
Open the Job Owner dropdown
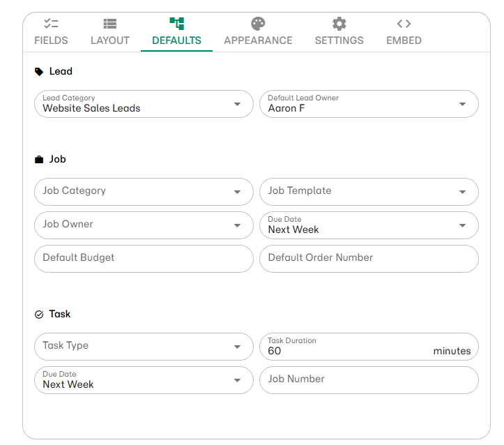point(144,225)
